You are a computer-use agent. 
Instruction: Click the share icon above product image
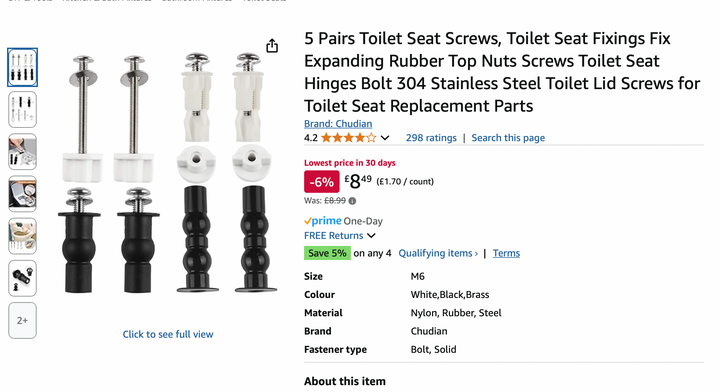[272, 46]
